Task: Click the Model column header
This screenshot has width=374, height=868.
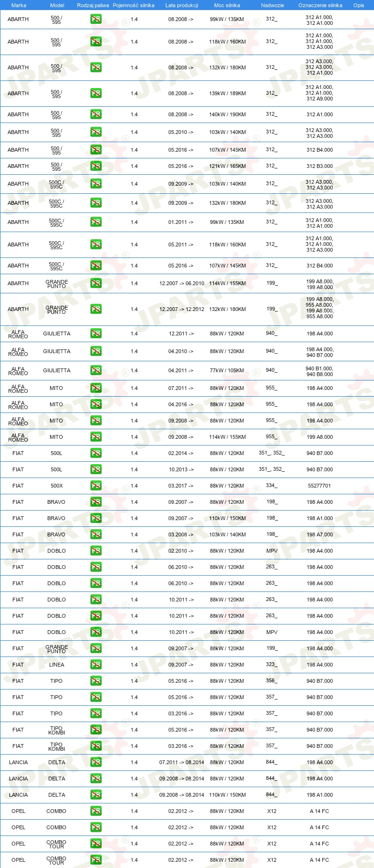Action: pyautogui.click(x=57, y=5)
